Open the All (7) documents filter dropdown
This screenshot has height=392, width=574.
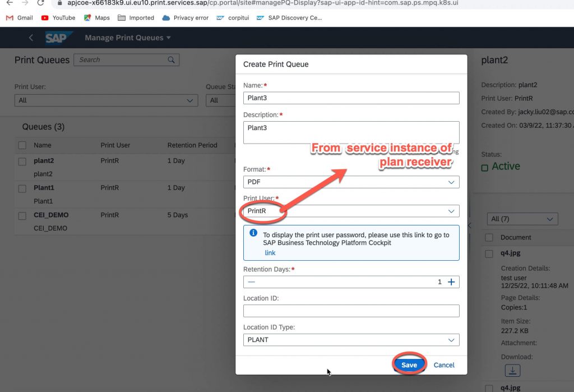[522, 219]
